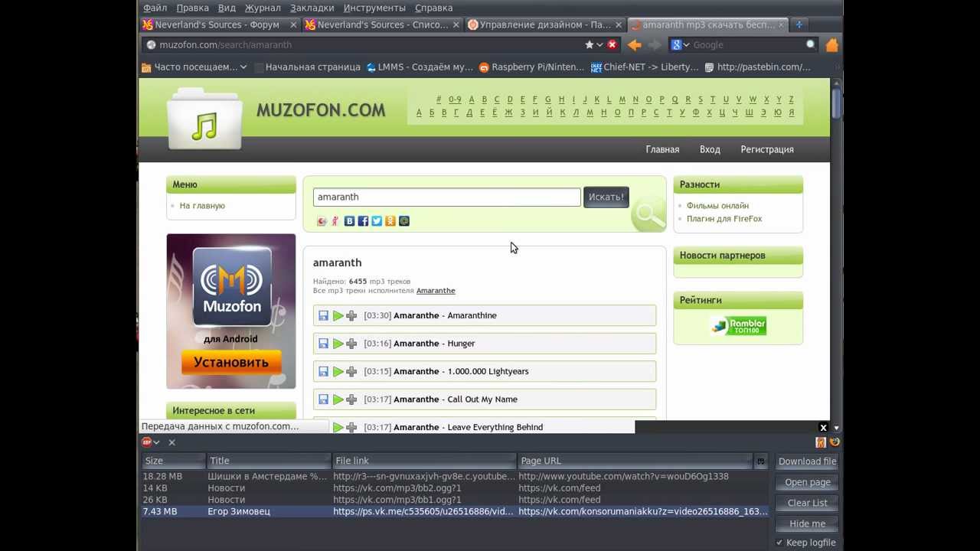Bookmark this page with the star icon
The image size is (980, 551).
589,45
